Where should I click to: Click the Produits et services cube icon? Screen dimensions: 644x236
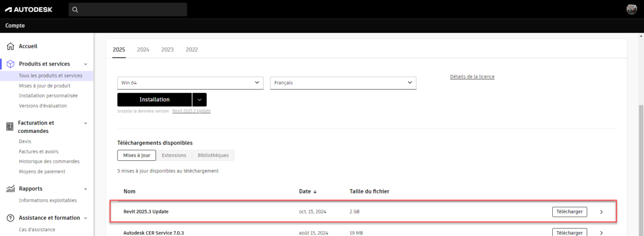(10, 64)
